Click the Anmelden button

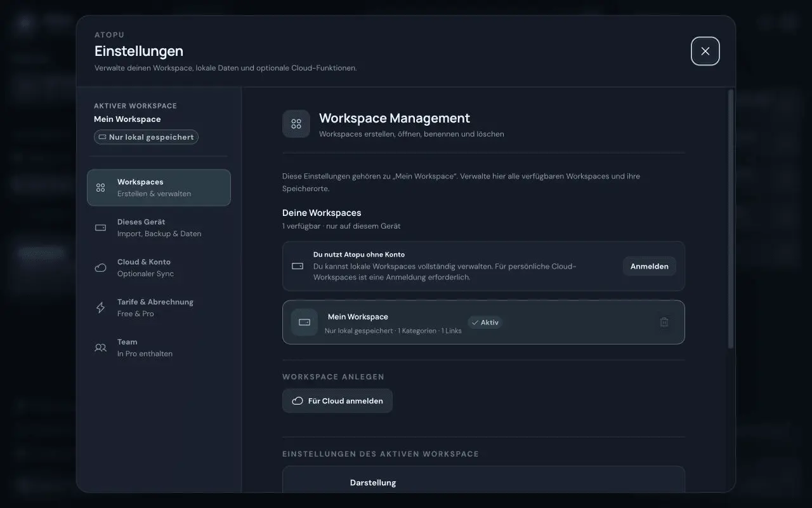pos(650,266)
